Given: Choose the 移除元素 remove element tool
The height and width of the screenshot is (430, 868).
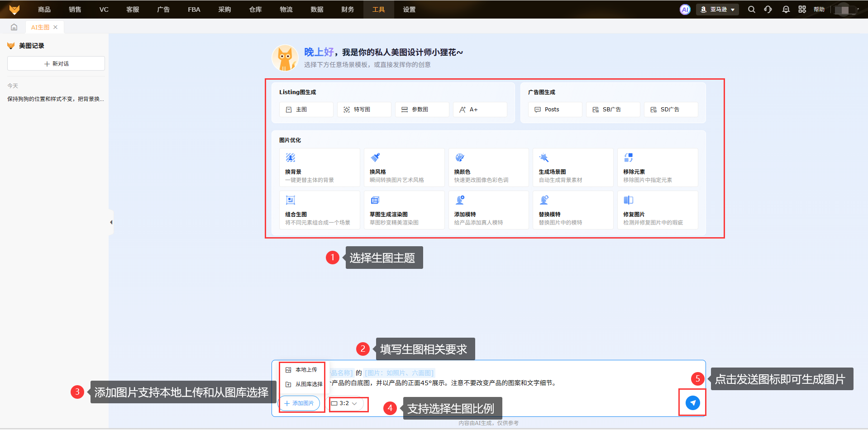Looking at the screenshot, I should [657, 167].
